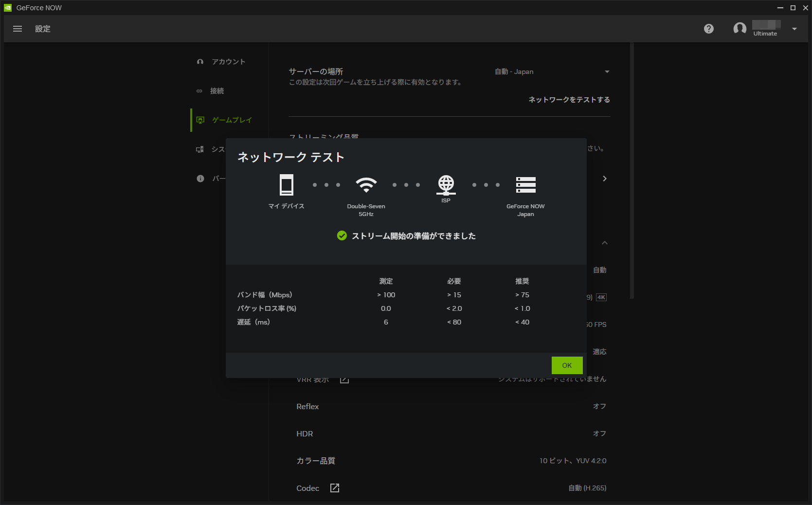Click ネットワークをテストする link
This screenshot has height=505, width=812.
point(569,100)
